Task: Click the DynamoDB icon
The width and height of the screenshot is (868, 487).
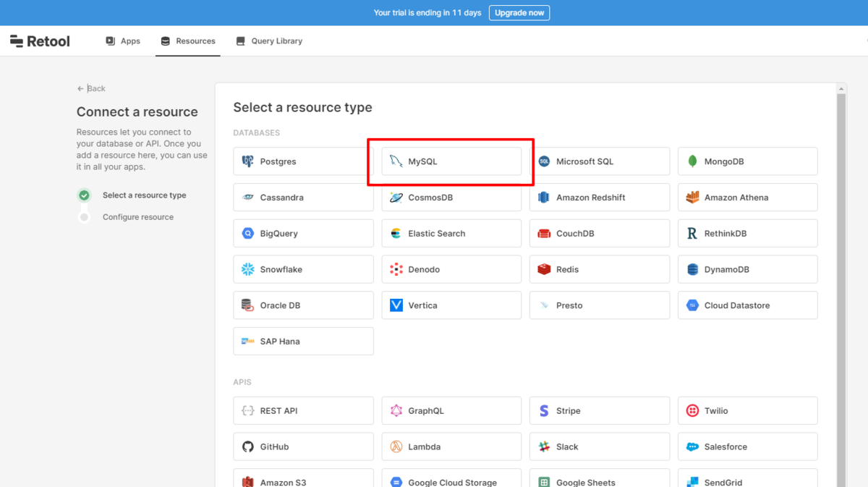Action: [692, 269]
